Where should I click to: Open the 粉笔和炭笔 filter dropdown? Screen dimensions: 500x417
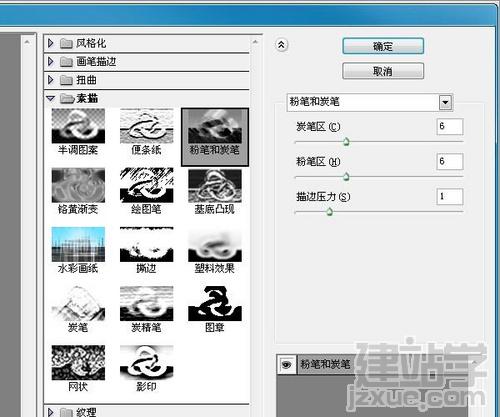point(445,102)
